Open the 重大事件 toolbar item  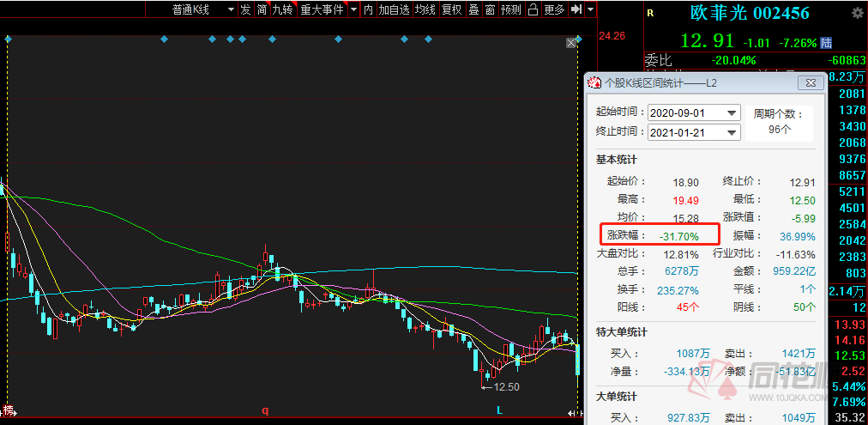322,9
